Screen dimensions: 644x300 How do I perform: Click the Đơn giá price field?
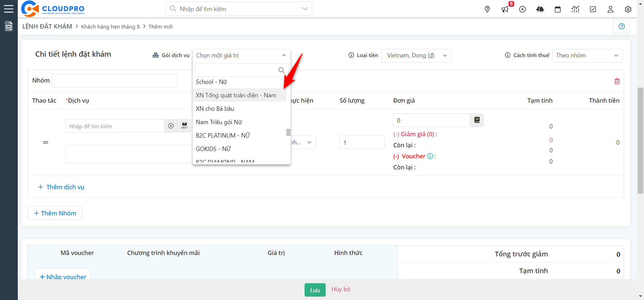point(431,120)
